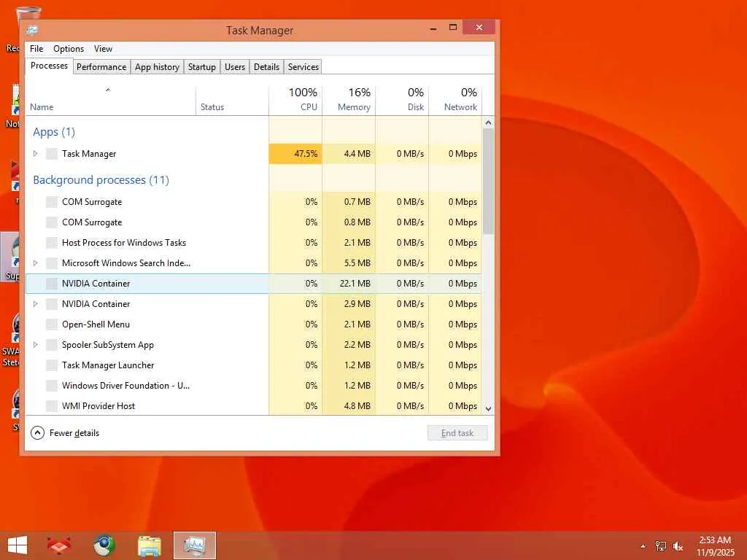Sort by the CPU column header

[x=295, y=100]
